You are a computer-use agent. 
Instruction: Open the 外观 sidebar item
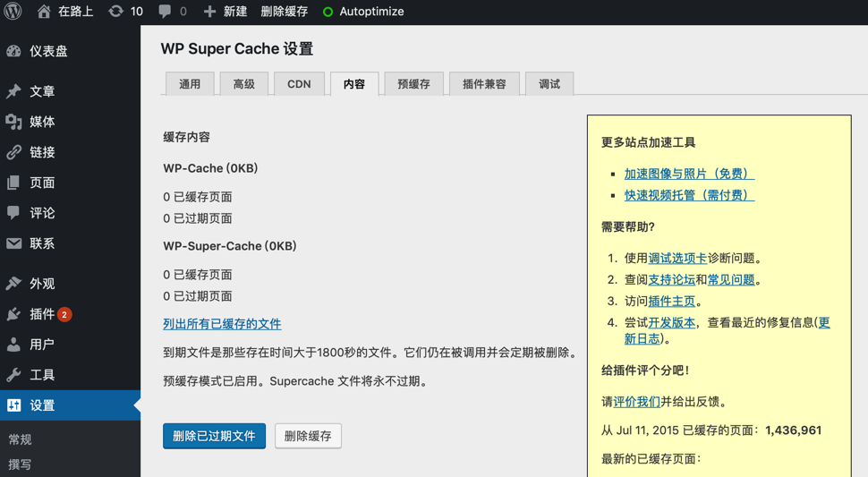(x=70, y=284)
